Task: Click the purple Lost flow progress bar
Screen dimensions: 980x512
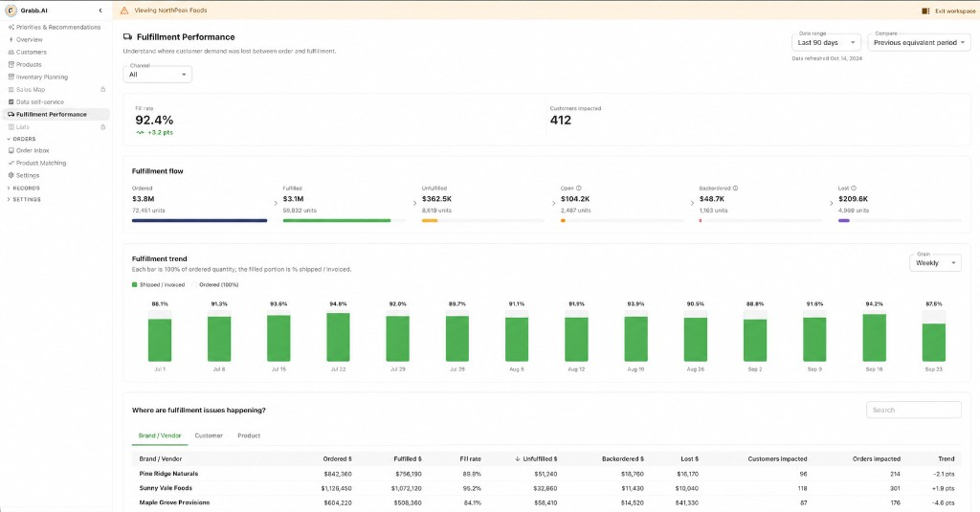Action: (x=844, y=221)
